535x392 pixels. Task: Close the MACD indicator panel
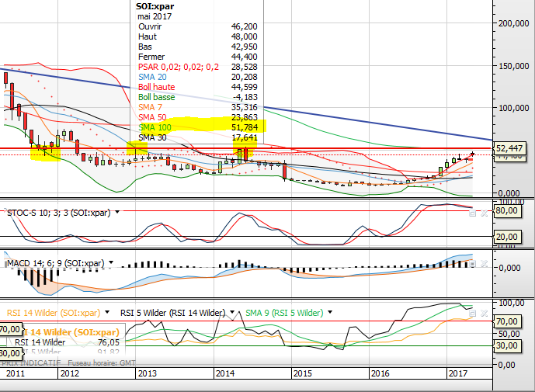coord(483,265)
